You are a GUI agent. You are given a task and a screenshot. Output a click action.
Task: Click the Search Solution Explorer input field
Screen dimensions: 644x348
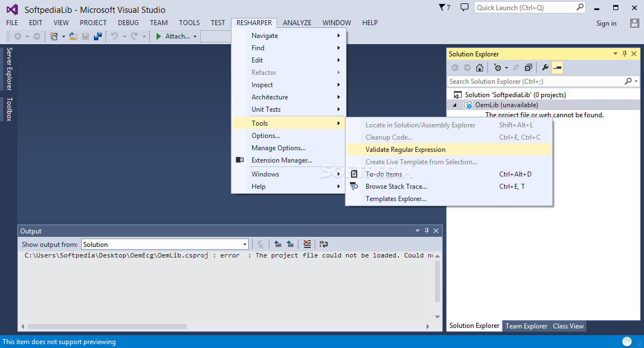536,81
